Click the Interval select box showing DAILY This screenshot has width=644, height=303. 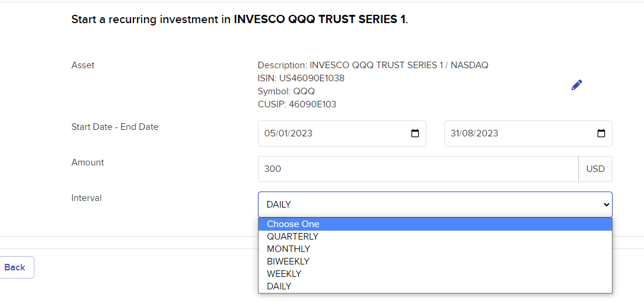point(435,205)
